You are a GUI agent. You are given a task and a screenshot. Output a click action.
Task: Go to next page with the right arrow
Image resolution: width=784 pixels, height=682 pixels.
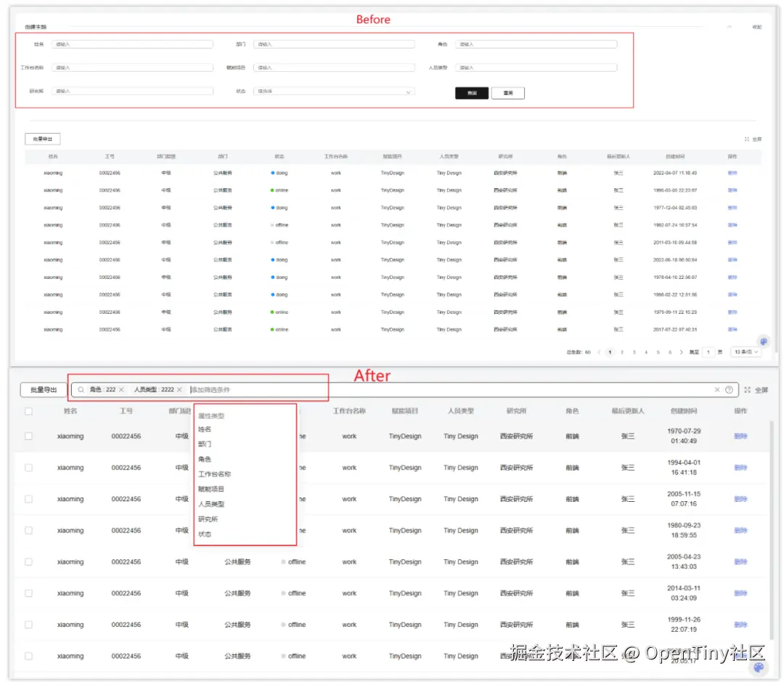coord(681,352)
